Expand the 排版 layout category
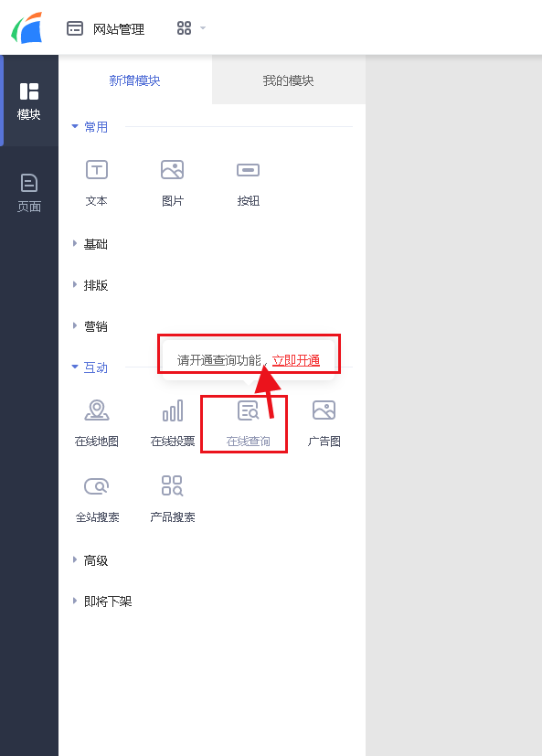This screenshot has width=542, height=756. click(90, 285)
